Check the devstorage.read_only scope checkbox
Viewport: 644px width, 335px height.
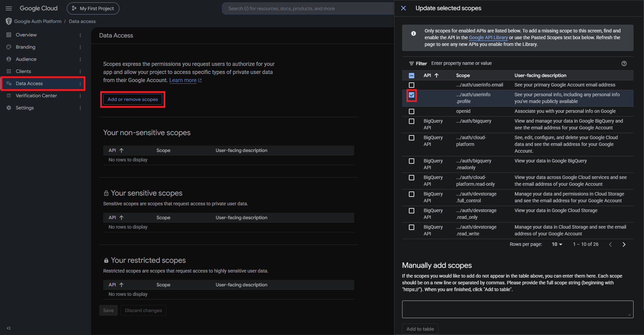point(412,211)
